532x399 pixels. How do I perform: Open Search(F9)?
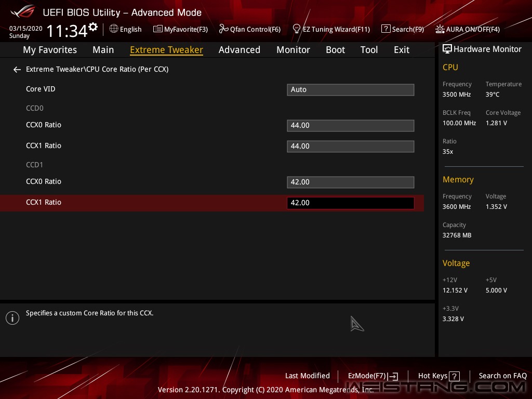[x=403, y=29]
